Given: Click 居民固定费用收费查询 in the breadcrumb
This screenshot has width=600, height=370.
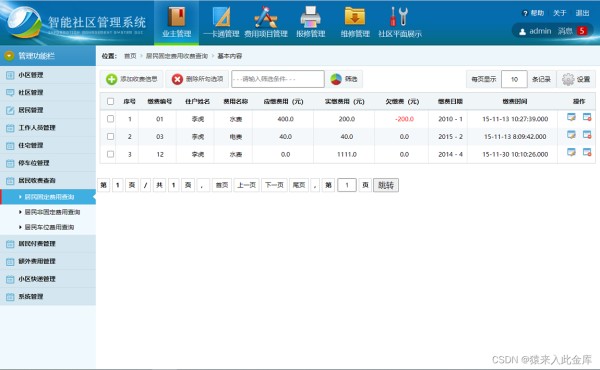Looking at the screenshot, I should point(177,56).
